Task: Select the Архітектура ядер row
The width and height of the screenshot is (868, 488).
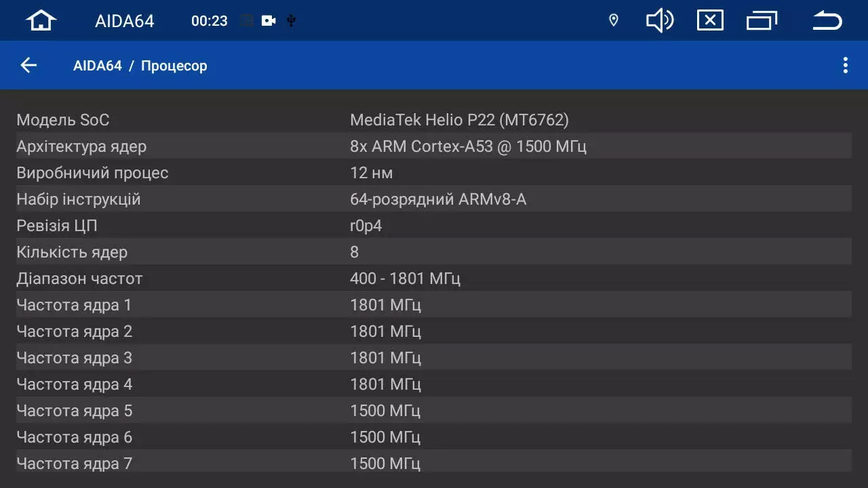Action: pyautogui.click(x=434, y=146)
